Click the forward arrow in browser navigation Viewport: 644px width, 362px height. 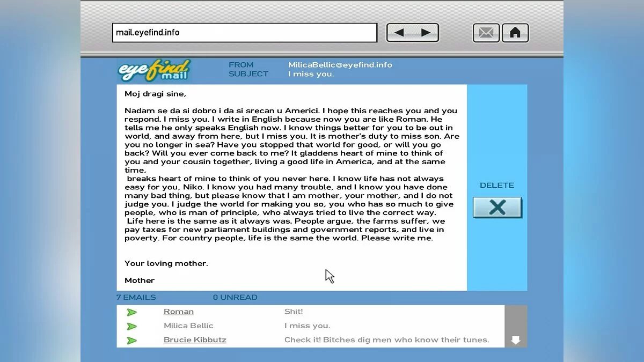(x=426, y=33)
